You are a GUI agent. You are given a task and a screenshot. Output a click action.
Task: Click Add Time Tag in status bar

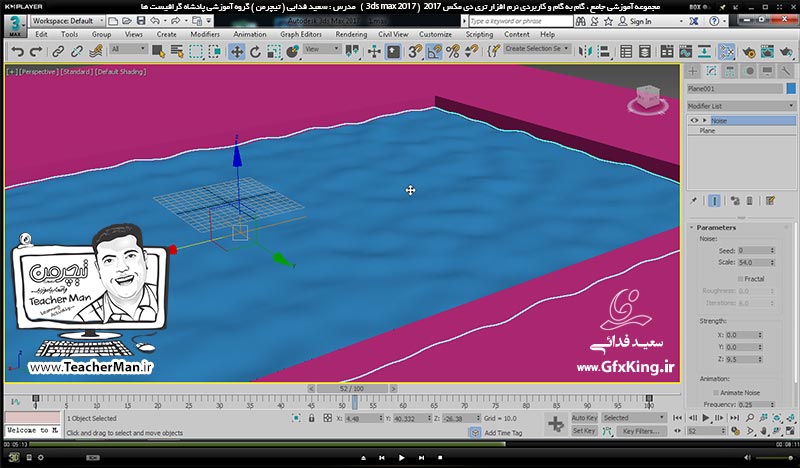pyautogui.click(x=503, y=433)
